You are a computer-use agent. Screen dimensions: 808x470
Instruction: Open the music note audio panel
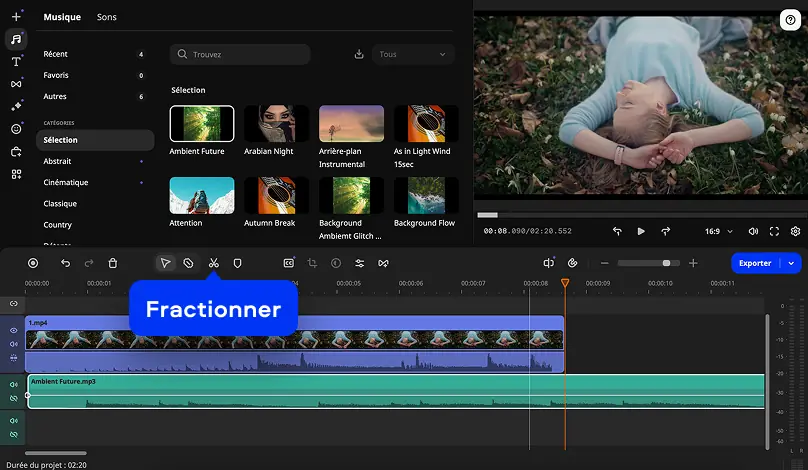click(16, 39)
